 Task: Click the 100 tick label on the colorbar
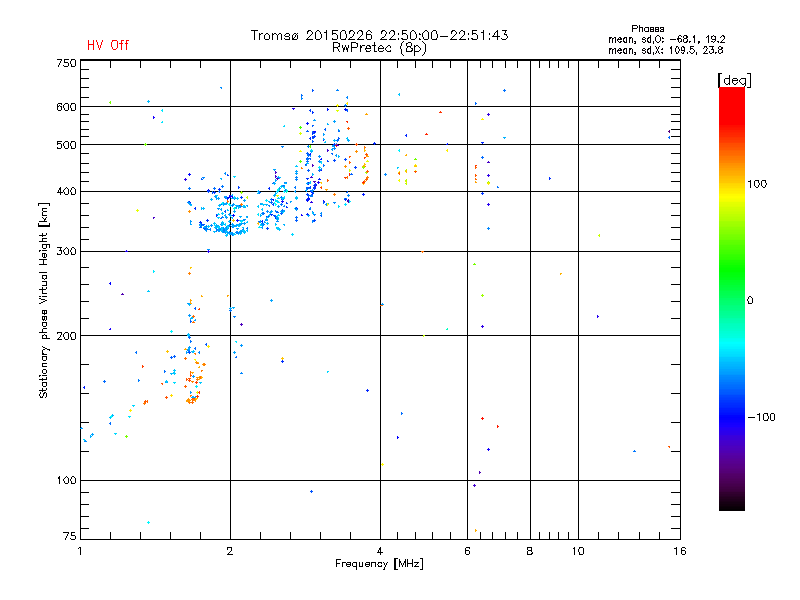click(757, 184)
